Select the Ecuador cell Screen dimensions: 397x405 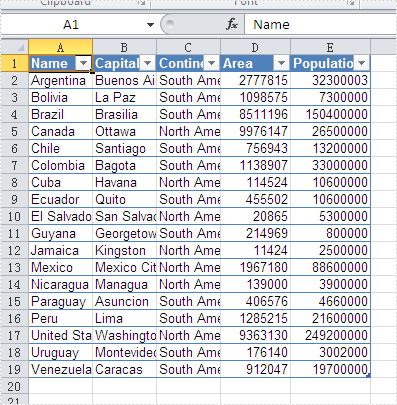click(x=60, y=199)
